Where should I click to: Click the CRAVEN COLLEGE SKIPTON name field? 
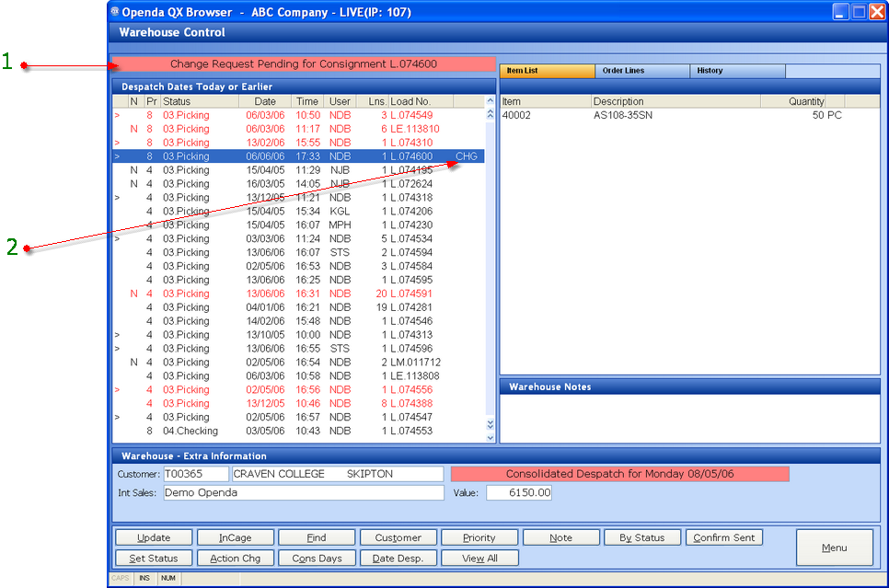pyautogui.click(x=338, y=474)
